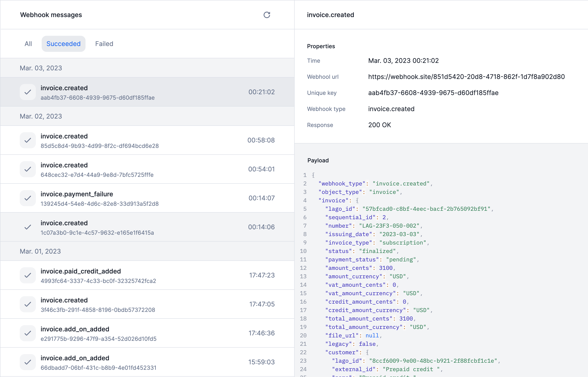Click the opening brace on payload line 1
588x377 pixels.
(x=313, y=175)
